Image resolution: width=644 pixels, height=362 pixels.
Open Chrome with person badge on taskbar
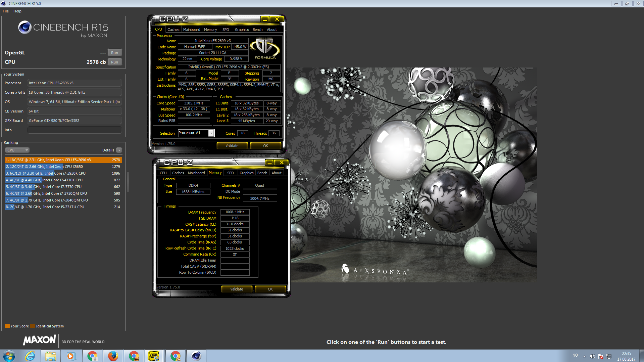tap(92, 356)
